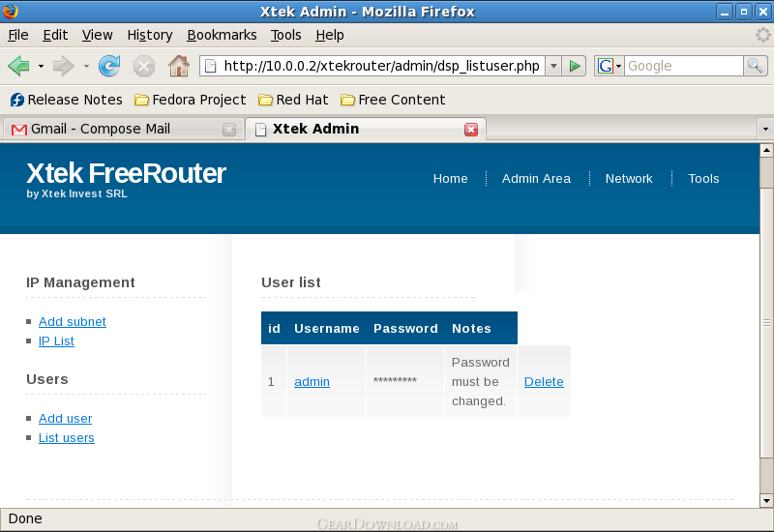
Task: Open the IP List link
Action: click(x=56, y=341)
